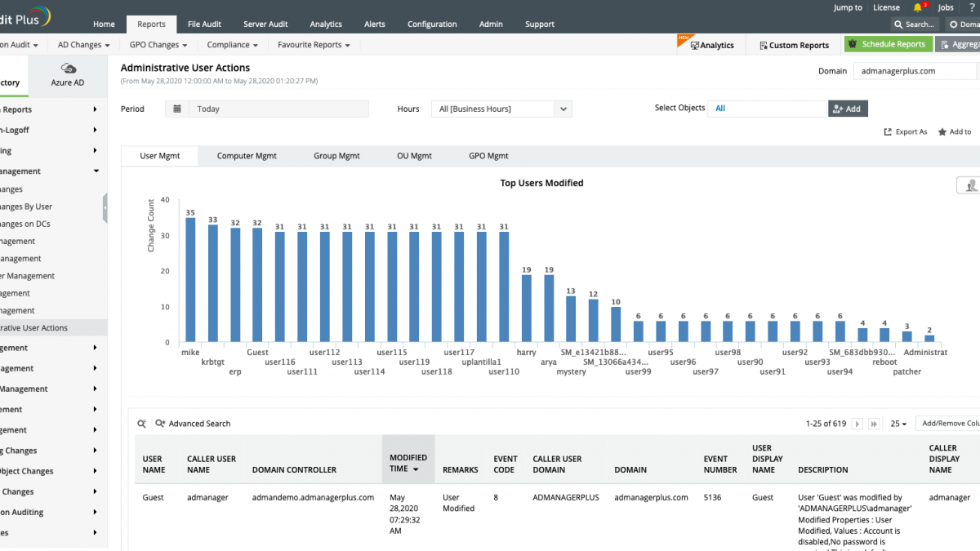Select 'rative User Actions' in the sidebar
Image resolution: width=980 pixels, height=551 pixels.
(x=34, y=327)
